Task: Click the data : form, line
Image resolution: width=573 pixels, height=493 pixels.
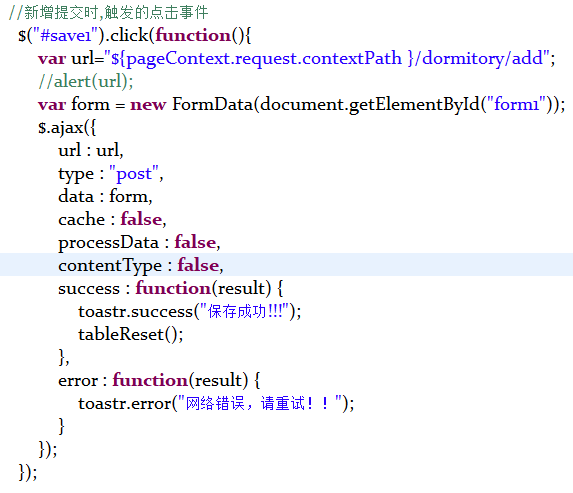Action: pos(105,196)
